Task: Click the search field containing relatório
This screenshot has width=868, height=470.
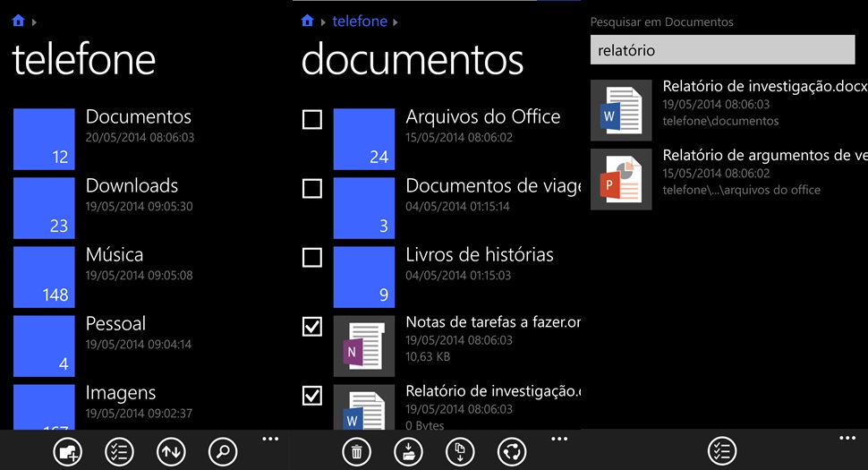Action: [x=722, y=50]
